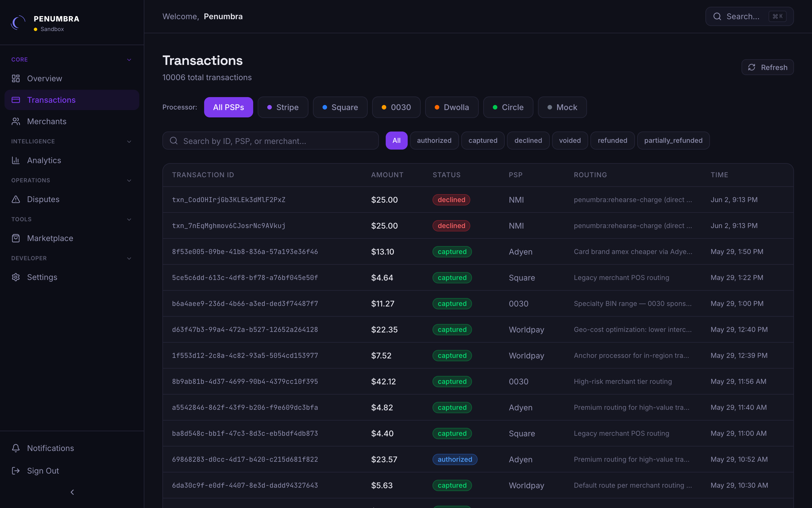812x508 pixels.
Task: Filter transactions by 0030 processor
Action: tap(396, 107)
